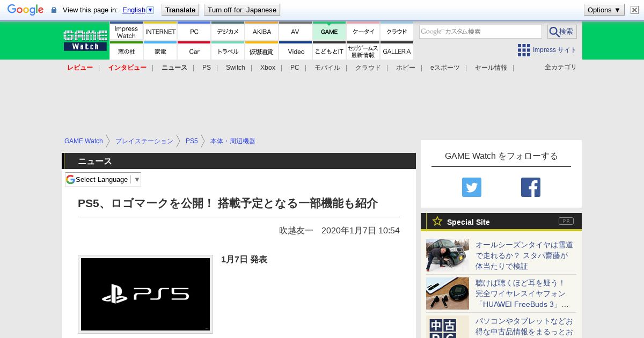Click the PS5 breadcrumb link
Image resolution: width=644 pixels, height=338 pixels.
[192, 141]
